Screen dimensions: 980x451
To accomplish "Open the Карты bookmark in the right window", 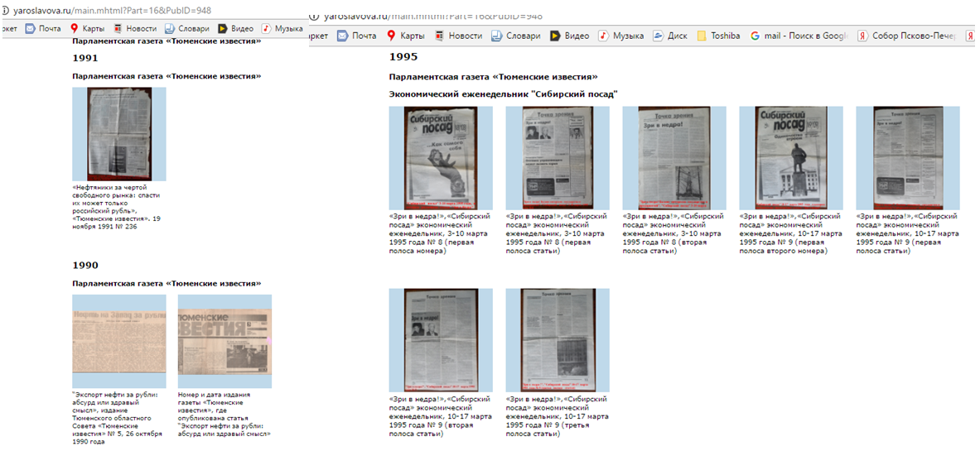I will [406, 36].
